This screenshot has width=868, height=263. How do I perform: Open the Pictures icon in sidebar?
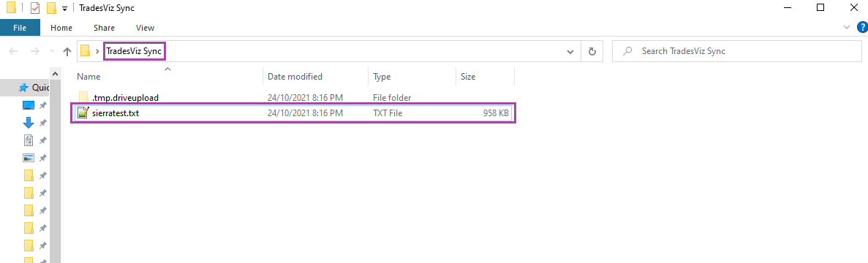[29, 158]
